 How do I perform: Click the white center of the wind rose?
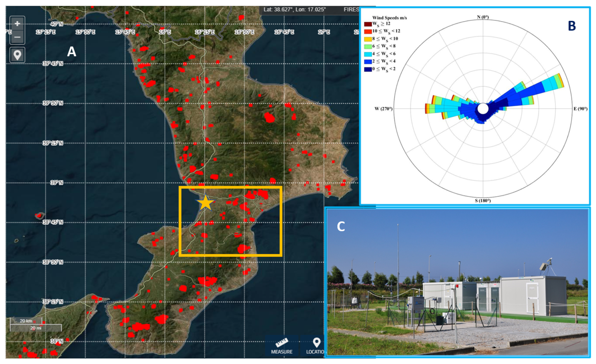pyautogui.click(x=483, y=109)
